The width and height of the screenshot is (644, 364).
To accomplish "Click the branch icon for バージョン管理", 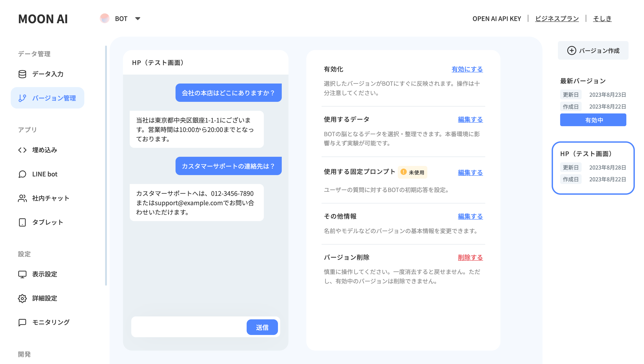I will point(22,98).
